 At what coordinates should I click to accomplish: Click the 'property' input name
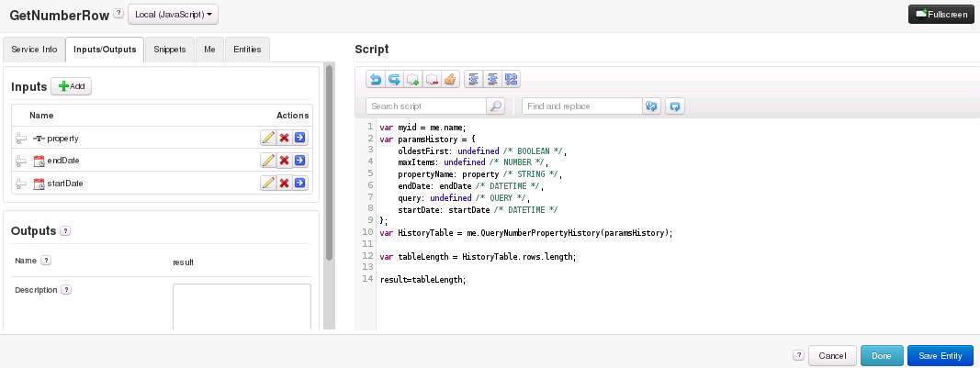pyautogui.click(x=63, y=138)
